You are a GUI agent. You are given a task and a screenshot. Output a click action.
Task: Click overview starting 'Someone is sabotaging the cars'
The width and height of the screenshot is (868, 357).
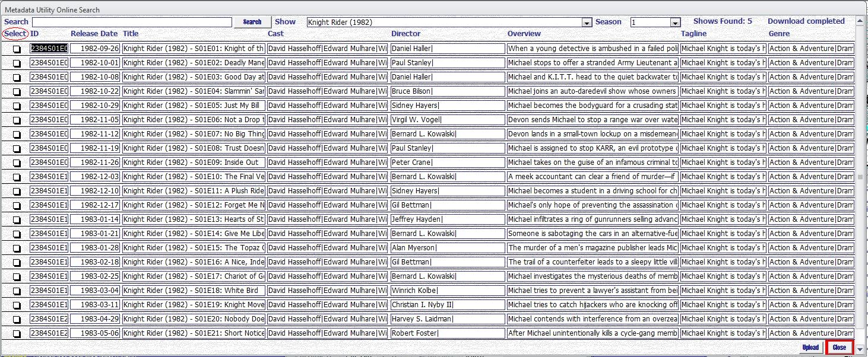tap(593, 234)
